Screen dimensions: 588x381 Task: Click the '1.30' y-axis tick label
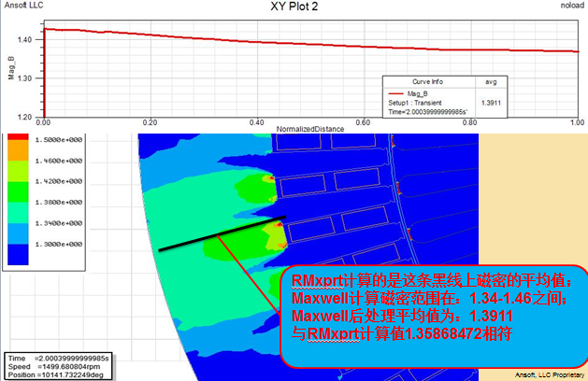coord(24,78)
